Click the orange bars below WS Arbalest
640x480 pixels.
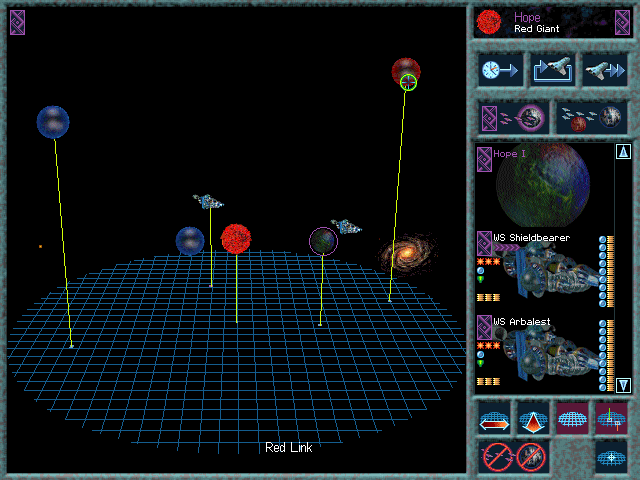[x=488, y=382]
